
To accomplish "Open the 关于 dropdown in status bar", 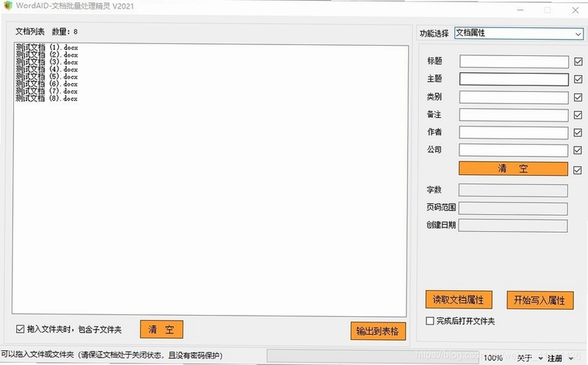I will click(529, 358).
